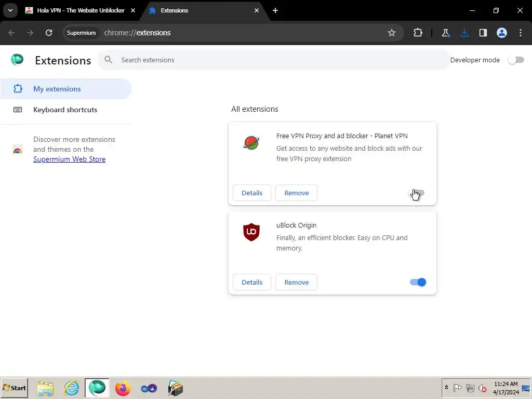Screen dimensions: 532x399
Task: Remove the uBlock Origin extension
Action: (x=297, y=282)
